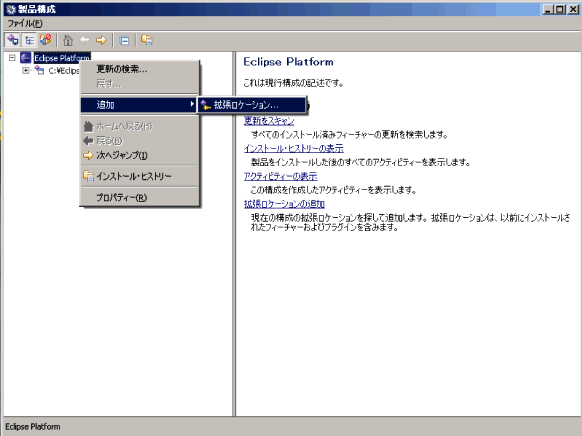The height and width of the screenshot is (436, 582).
Task: Maximize the 製品構成 window
Action: [x=560, y=9]
